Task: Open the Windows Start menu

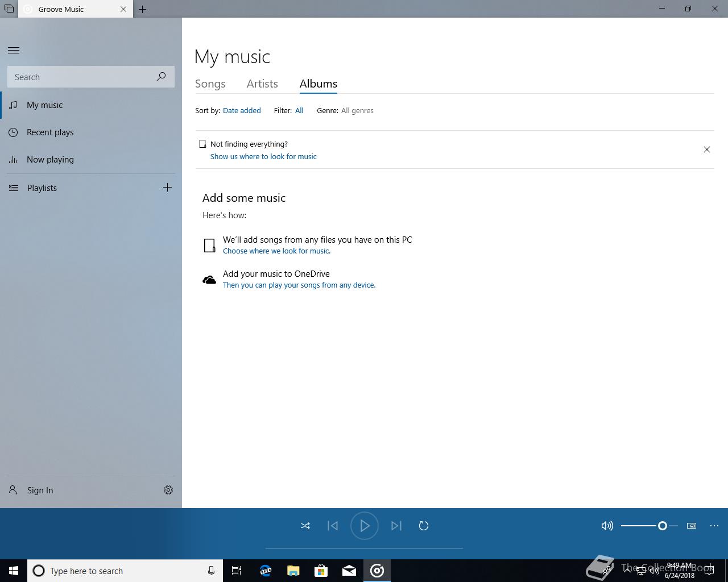Action: pos(14,571)
